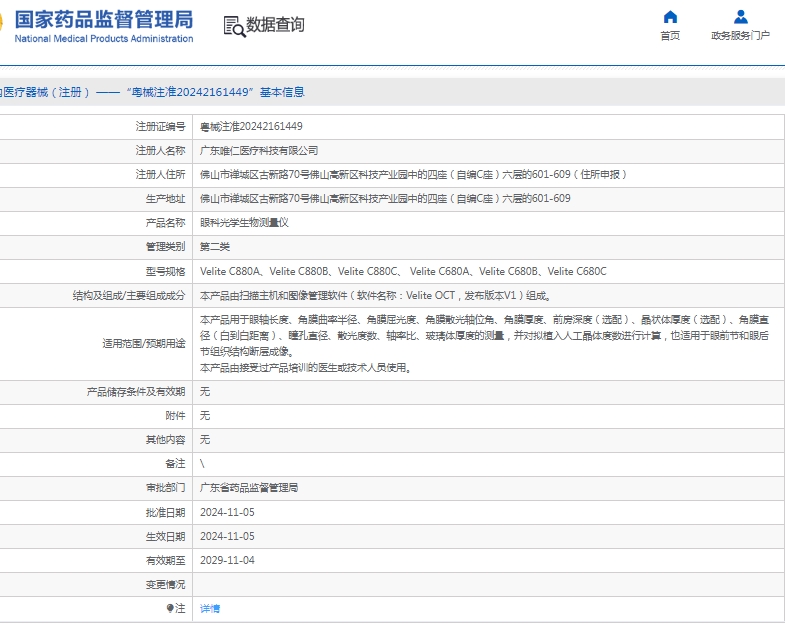Click the model text Velite C680C
Image resolution: width=785 pixels, height=629 pixels.
[x=577, y=271]
